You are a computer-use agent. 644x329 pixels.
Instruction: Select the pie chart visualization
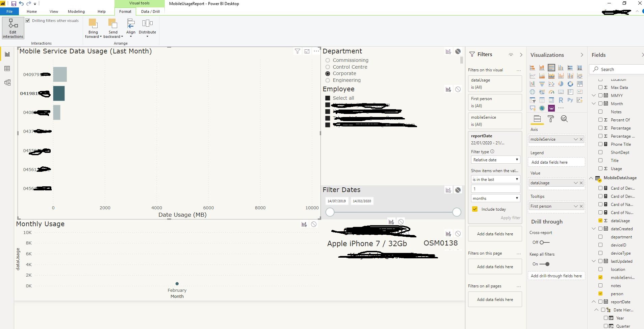tap(561, 84)
